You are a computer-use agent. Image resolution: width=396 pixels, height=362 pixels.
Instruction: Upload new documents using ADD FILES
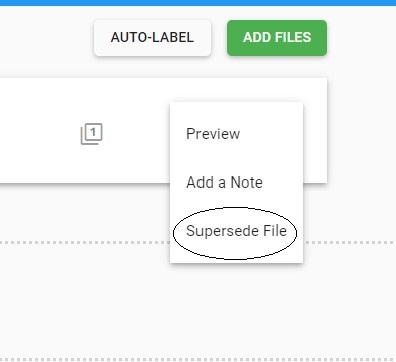pos(277,37)
